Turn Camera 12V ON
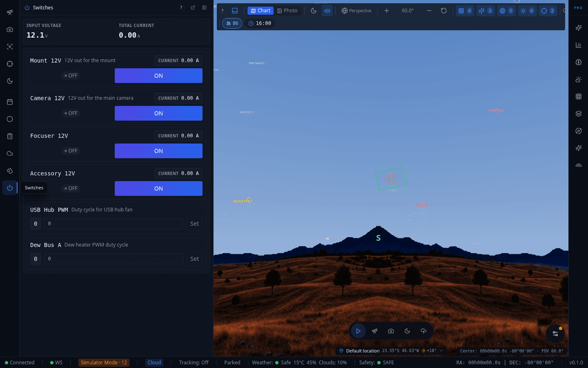Screen dimensions: 588x368 (x=158, y=113)
